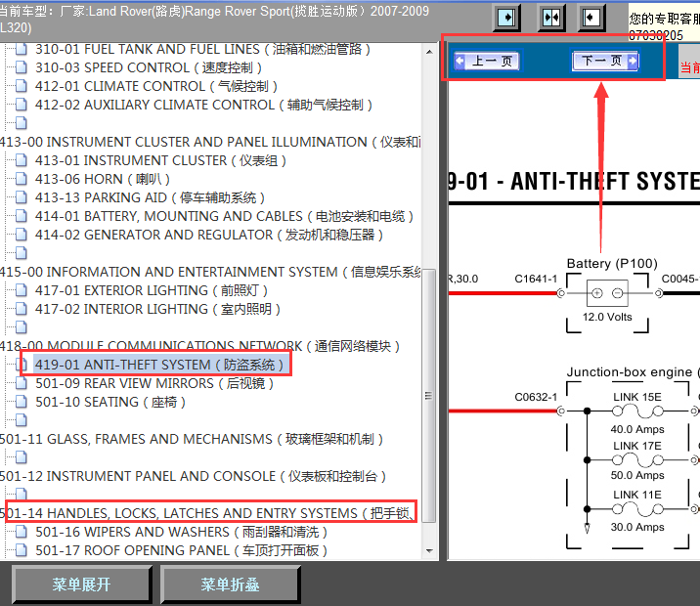Click page icon beside 310-01 FUEL TANK
Image resolution: width=700 pixels, height=606 pixels.
pyautogui.click(x=21, y=49)
